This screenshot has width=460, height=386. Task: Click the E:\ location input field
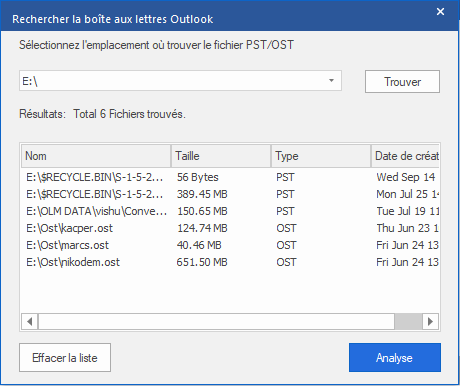pyautogui.click(x=180, y=81)
